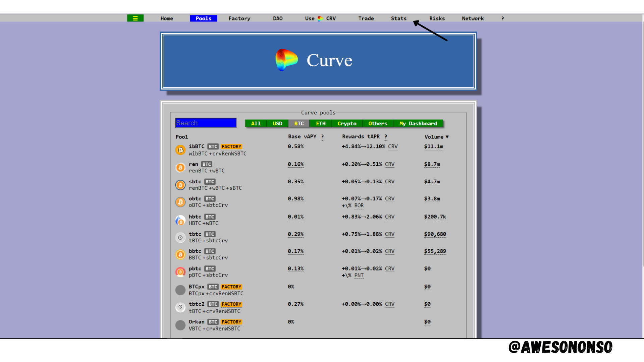
Task: Click the BOR reward link
Action: (359, 206)
